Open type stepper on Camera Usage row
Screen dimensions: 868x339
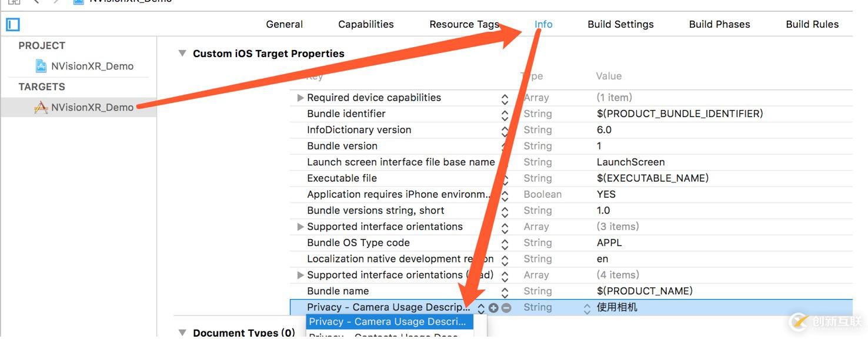[x=586, y=308]
